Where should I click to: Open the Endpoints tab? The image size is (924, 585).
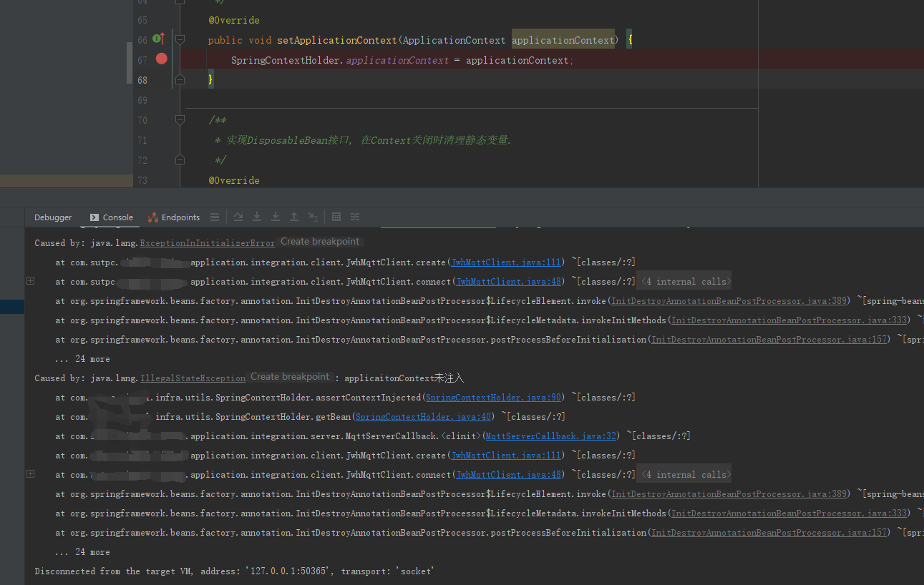click(x=180, y=217)
